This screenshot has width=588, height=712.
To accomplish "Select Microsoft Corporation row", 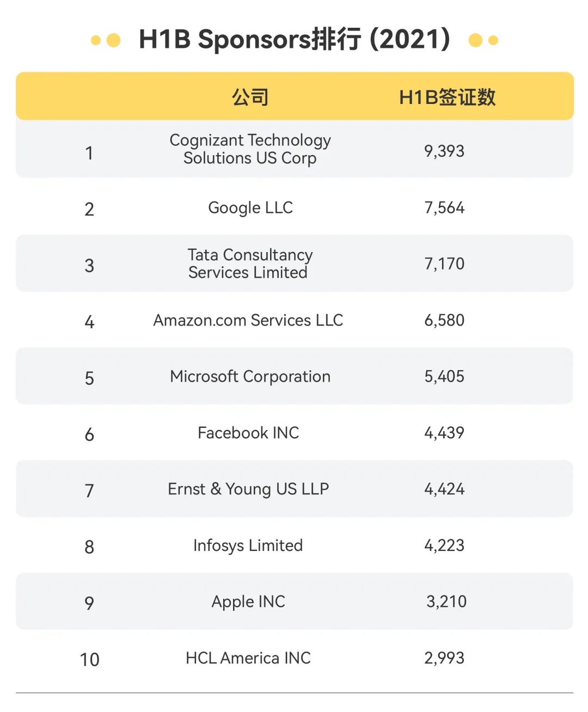I will pos(295,376).
